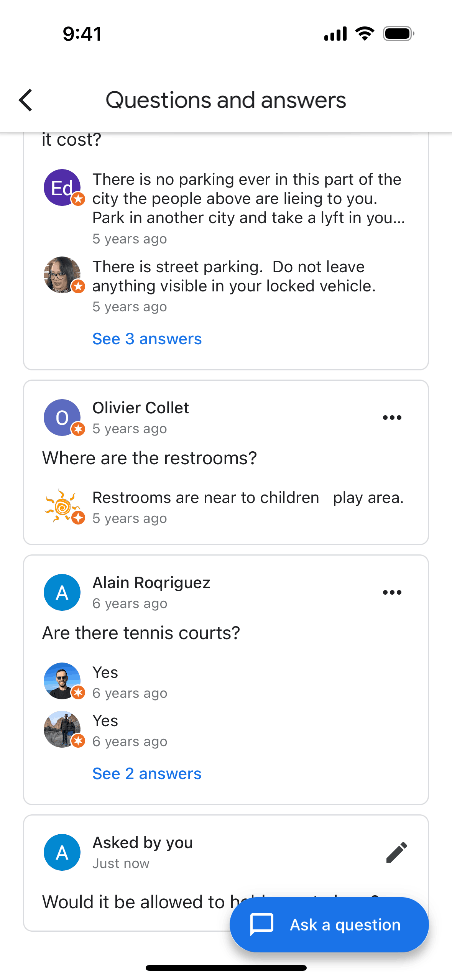Edit your question with the pencil icon
The image size is (452, 980).
pyautogui.click(x=396, y=852)
